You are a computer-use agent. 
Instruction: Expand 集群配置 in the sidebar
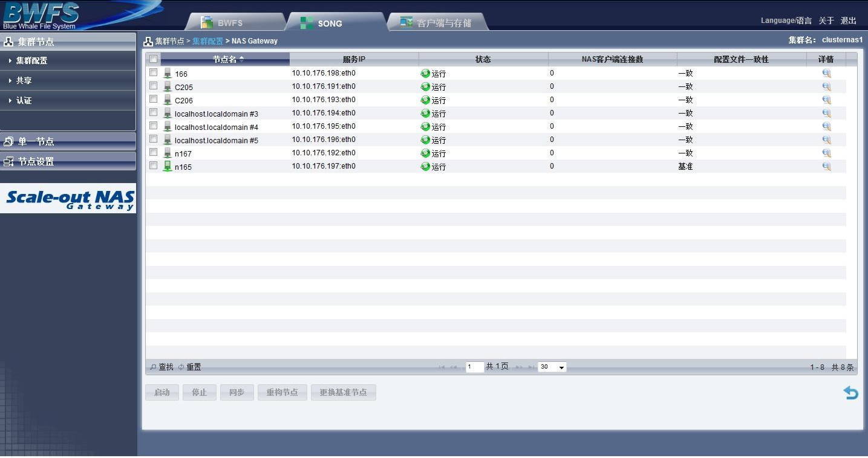[68, 60]
